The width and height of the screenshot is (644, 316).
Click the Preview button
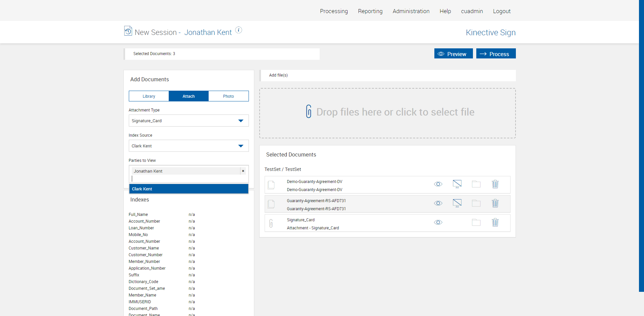(x=453, y=54)
